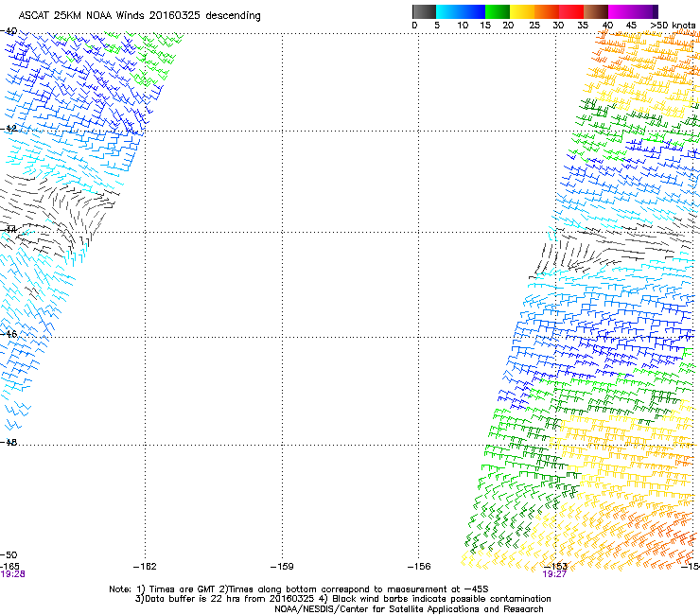Screen dimensions: 700x615
Task: Click the ASCAT 25KM NOAA Winds title
Action: pyautogui.click(x=139, y=15)
